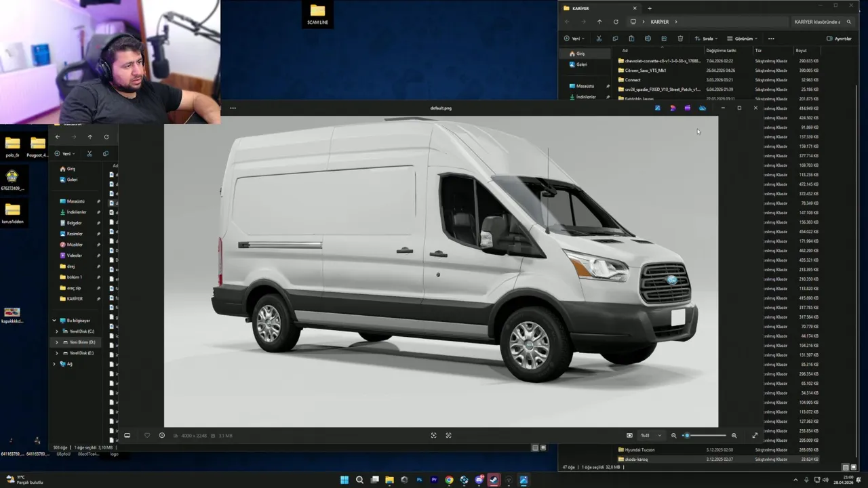Sort by the Ad column header
Image resolution: width=868 pixels, height=488 pixels.
point(625,50)
